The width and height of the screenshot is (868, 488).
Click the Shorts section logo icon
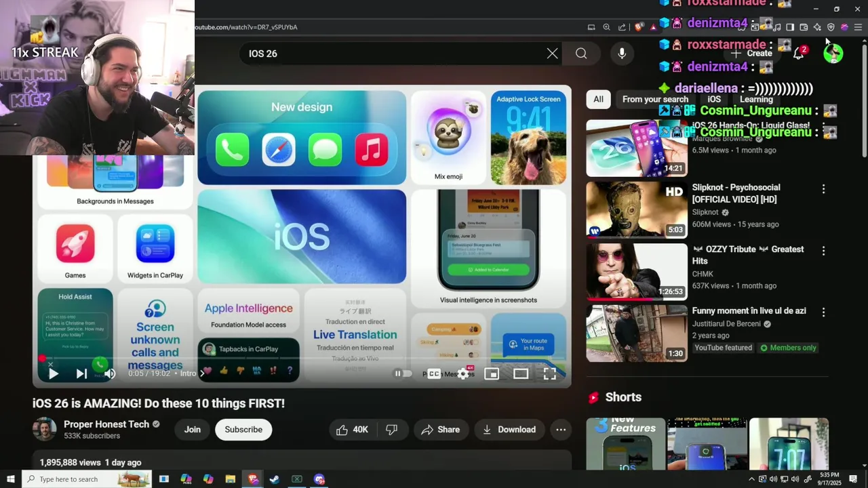594,397
